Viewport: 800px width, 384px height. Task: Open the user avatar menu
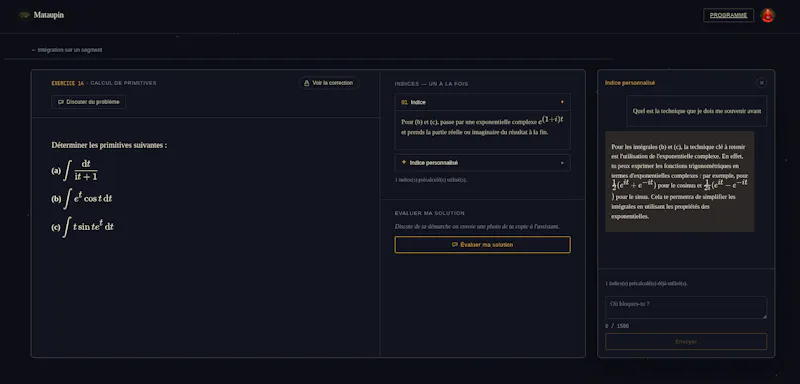pos(767,15)
